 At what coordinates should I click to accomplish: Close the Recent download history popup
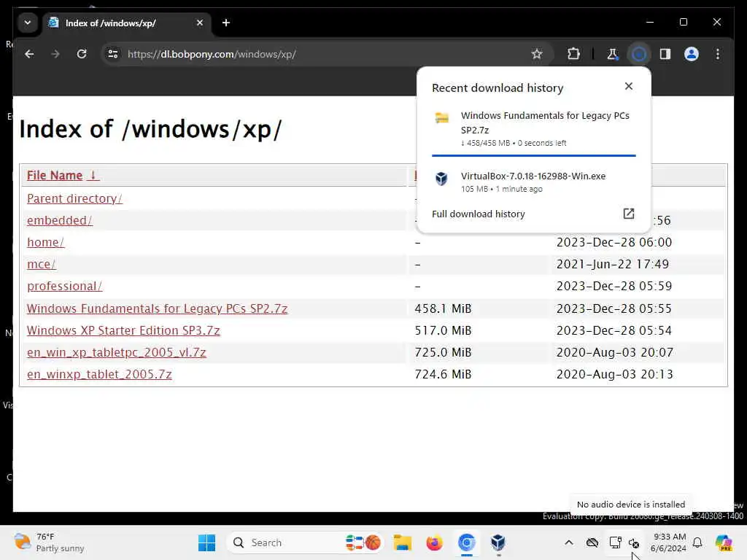click(x=629, y=86)
